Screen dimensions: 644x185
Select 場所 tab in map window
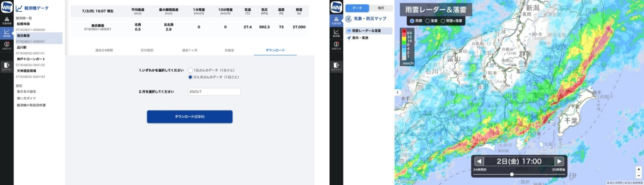click(380, 8)
